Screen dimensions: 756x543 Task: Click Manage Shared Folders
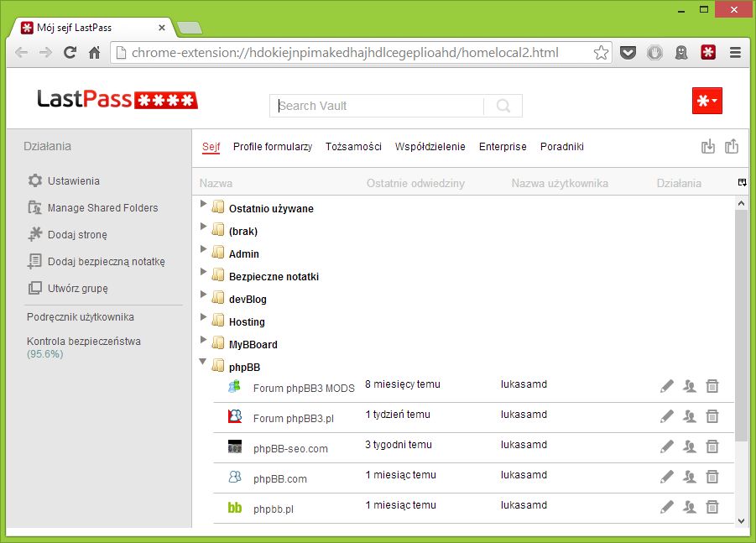93,208
